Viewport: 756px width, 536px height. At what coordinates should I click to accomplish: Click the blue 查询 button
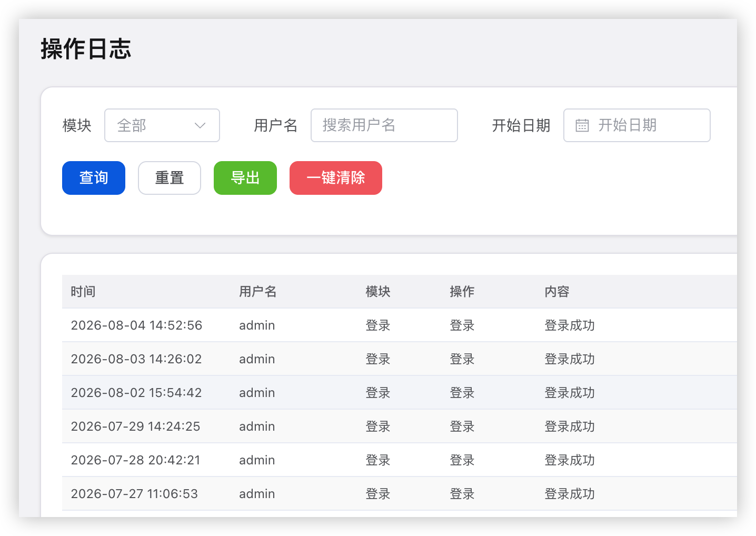[94, 178]
